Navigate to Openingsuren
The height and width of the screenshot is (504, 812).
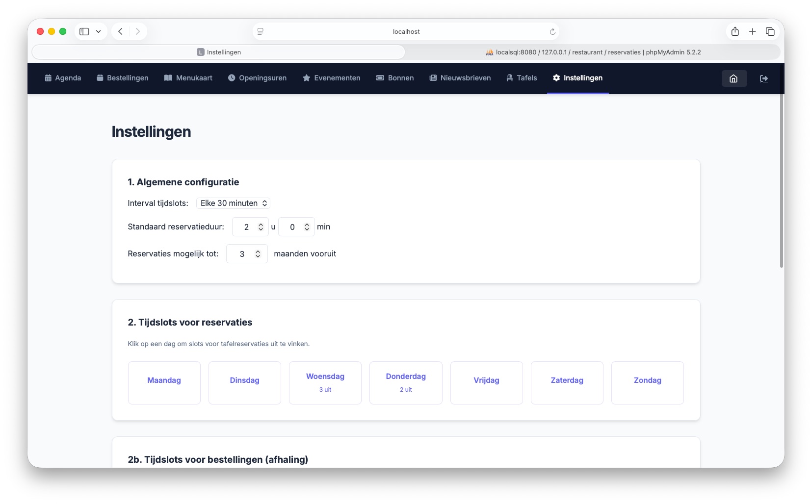coord(258,78)
